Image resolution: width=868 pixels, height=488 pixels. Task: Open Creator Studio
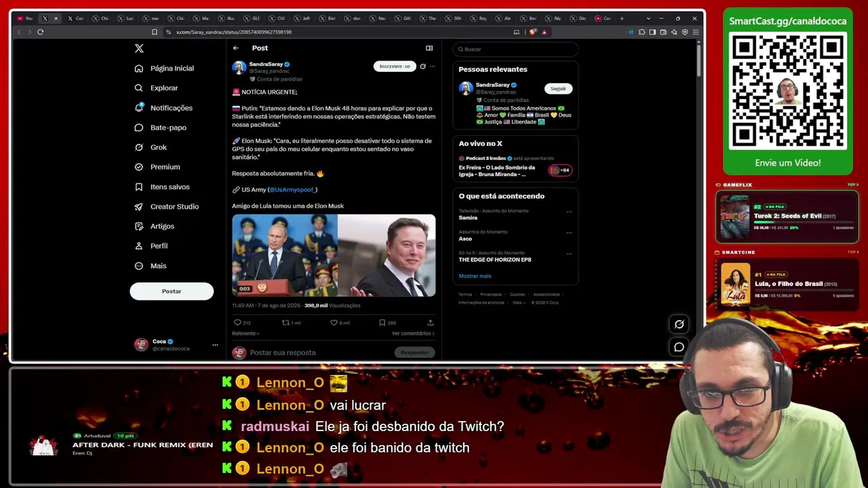click(167, 207)
